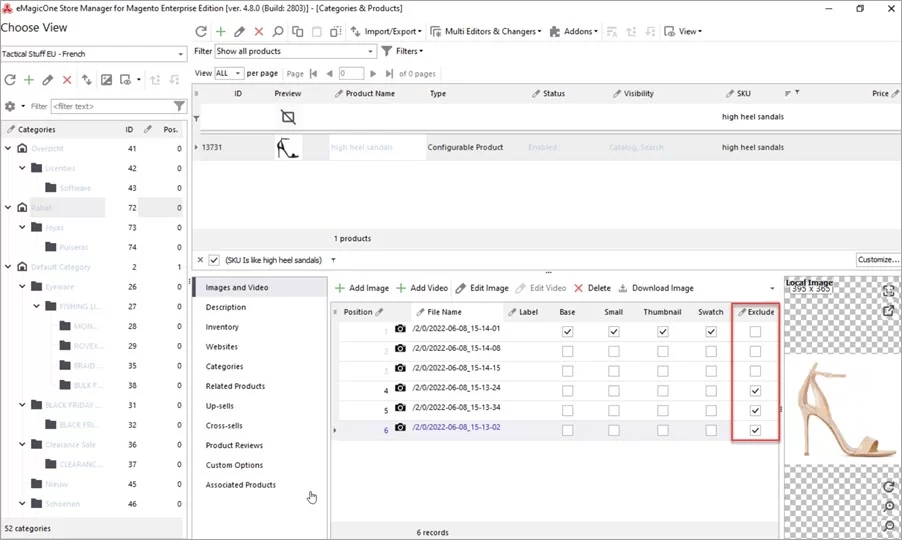Click the Customize... filter button
Screen dimensions: 902x540
click(x=878, y=260)
